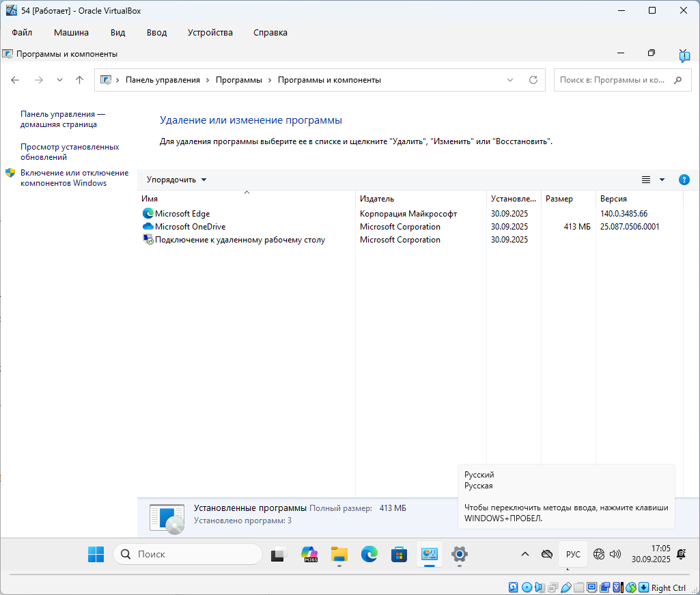Viewport: 700px width, 595px height.
Task: Click the refresh button in address bar
Action: tap(533, 80)
